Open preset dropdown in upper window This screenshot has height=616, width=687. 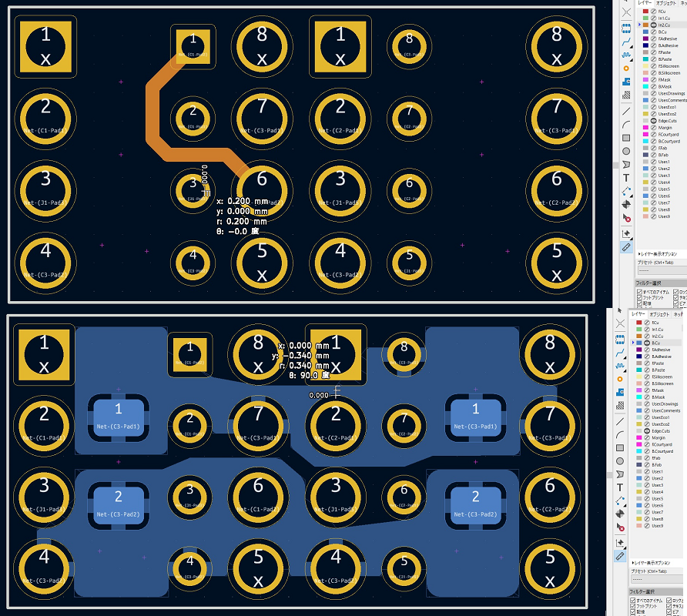pyautogui.click(x=662, y=271)
